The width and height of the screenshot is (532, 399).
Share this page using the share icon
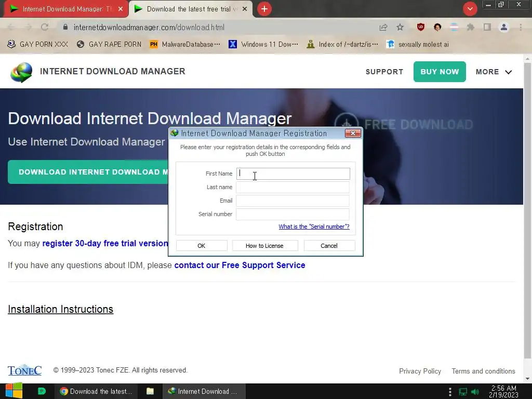(383, 28)
